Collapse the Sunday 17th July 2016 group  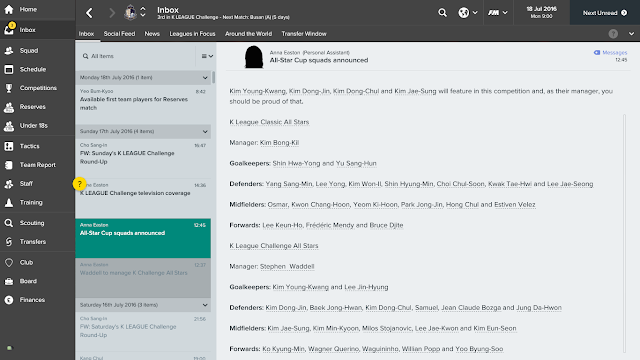coord(205,131)
